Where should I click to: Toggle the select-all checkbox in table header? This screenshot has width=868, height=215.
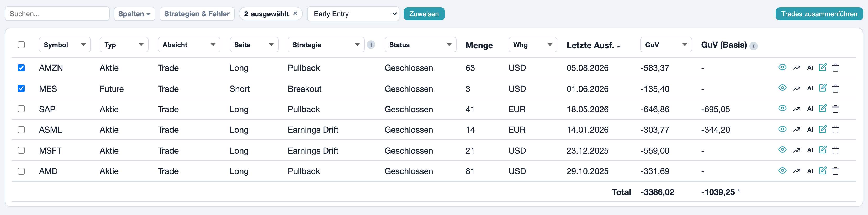[x=21, y=45]
